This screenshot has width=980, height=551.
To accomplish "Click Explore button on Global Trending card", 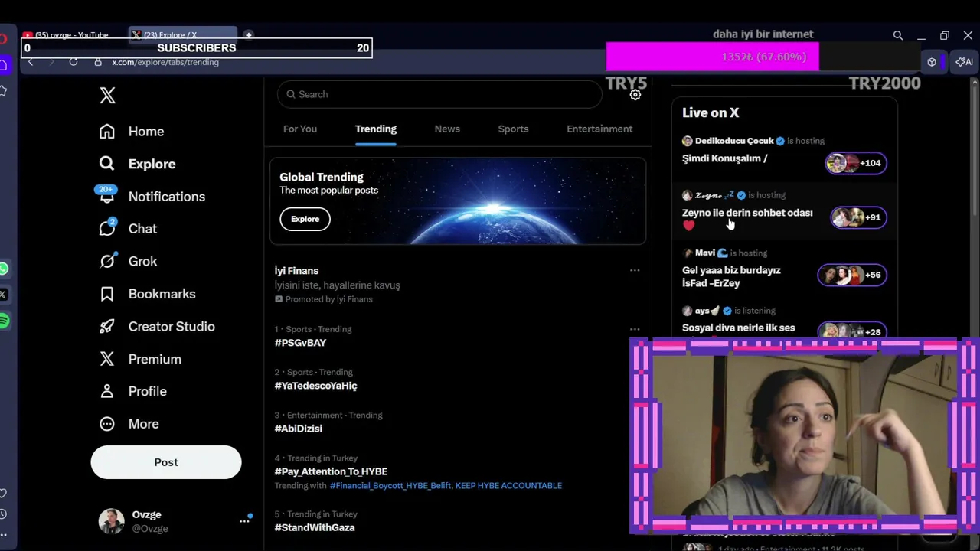I will tap(305, 219).
